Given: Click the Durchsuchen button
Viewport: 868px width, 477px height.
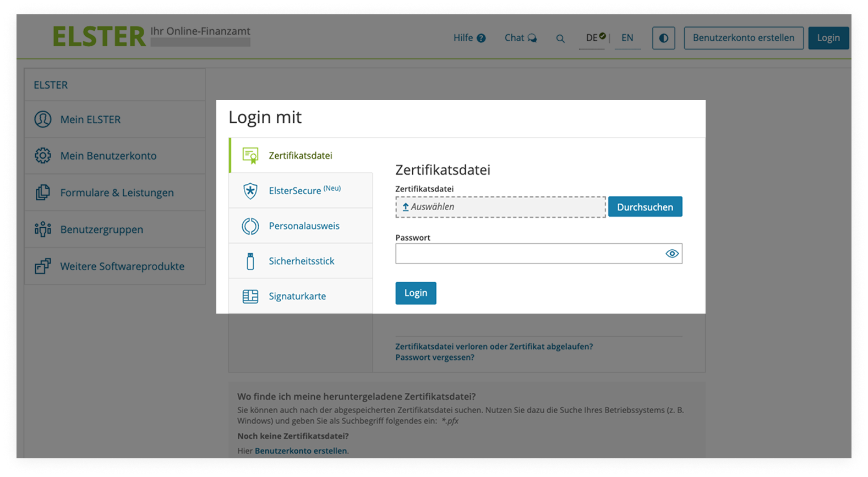Looking at the screenshot, I should pos(645,207).
